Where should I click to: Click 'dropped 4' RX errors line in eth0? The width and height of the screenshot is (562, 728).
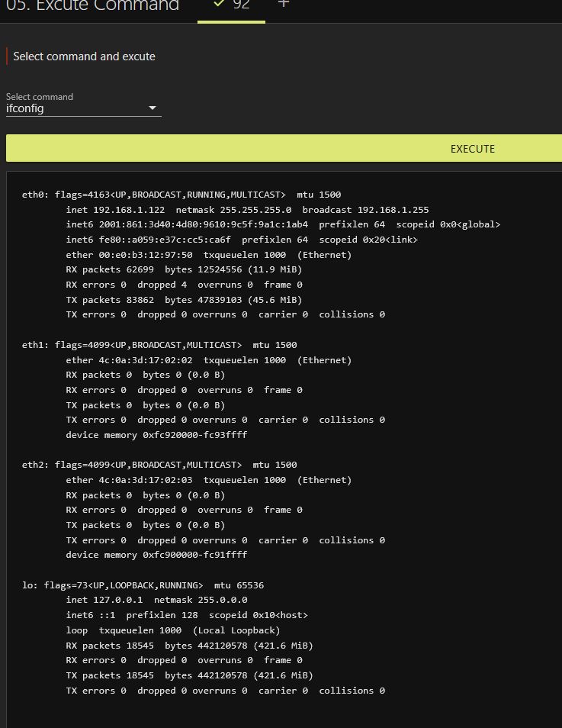[x=184, y=285]
